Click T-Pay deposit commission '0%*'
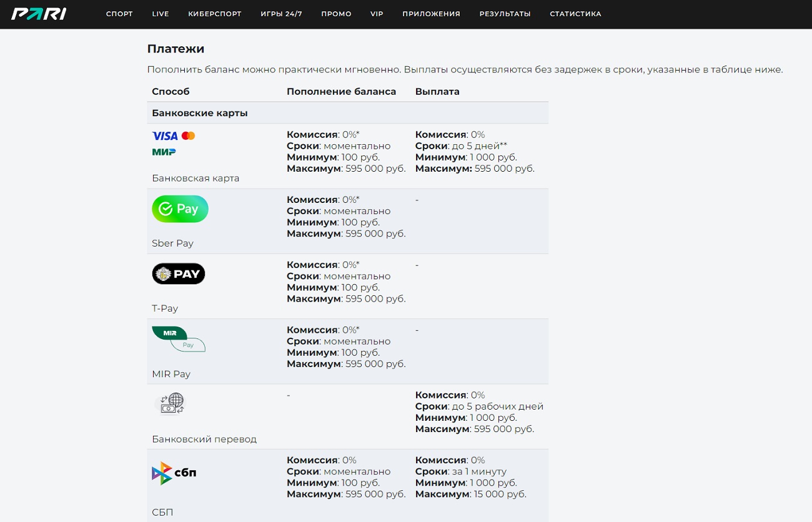 351,265
